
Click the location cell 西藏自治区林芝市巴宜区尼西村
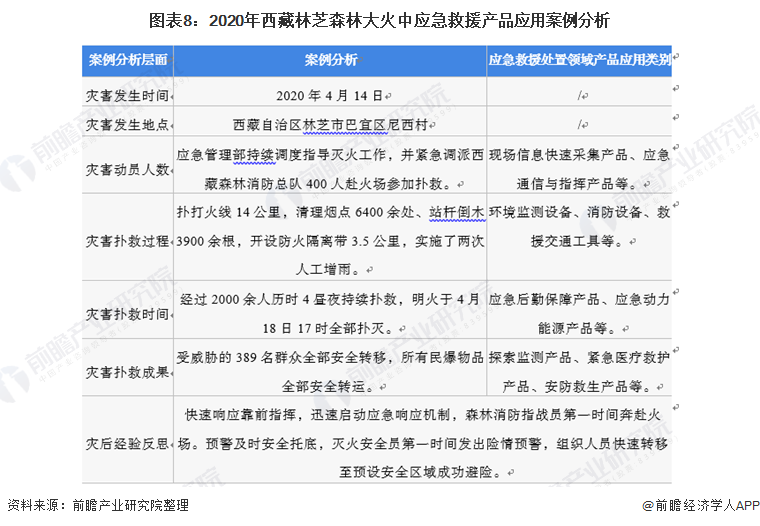[330, 125]
